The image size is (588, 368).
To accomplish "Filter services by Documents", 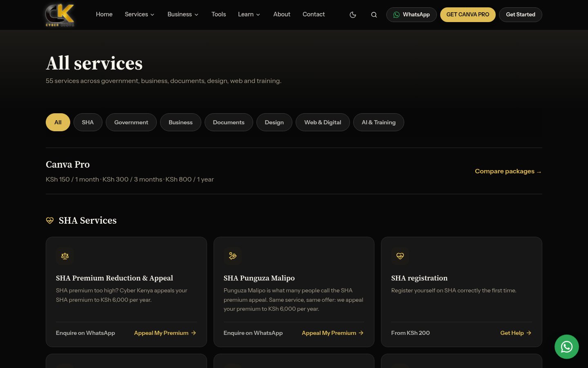I will tap(229, 122).
